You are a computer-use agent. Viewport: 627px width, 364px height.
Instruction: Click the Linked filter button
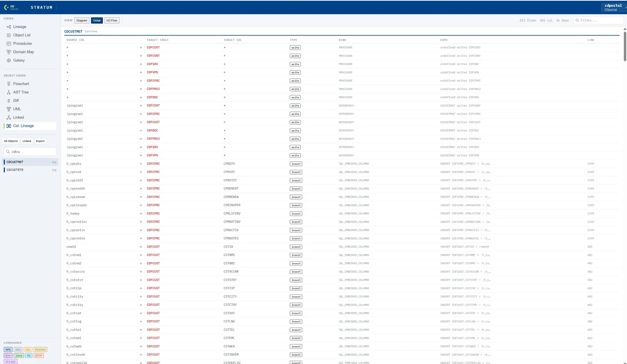click(x=27, y=141)
